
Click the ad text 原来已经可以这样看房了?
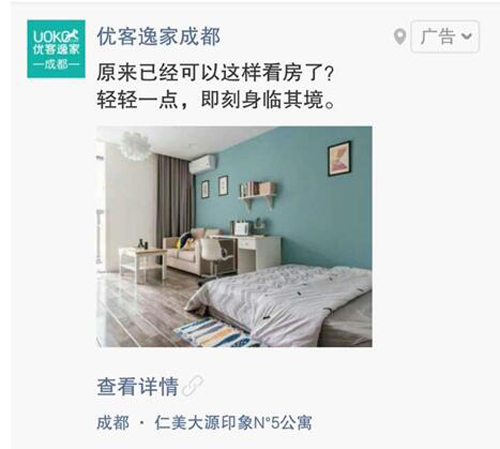click(215, 72)
